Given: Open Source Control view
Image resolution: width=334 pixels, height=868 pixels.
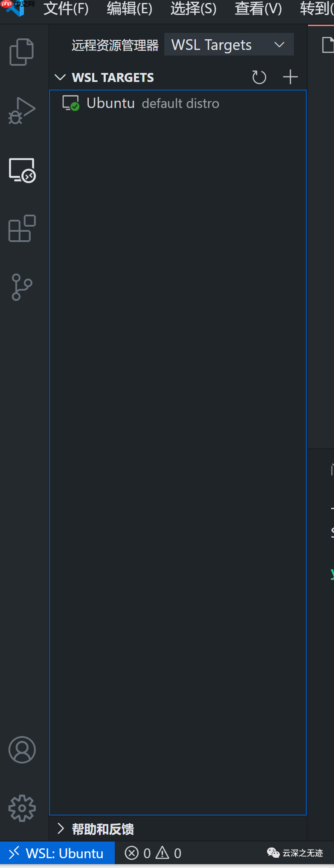Looking at the screenshot, I should 22,287.
